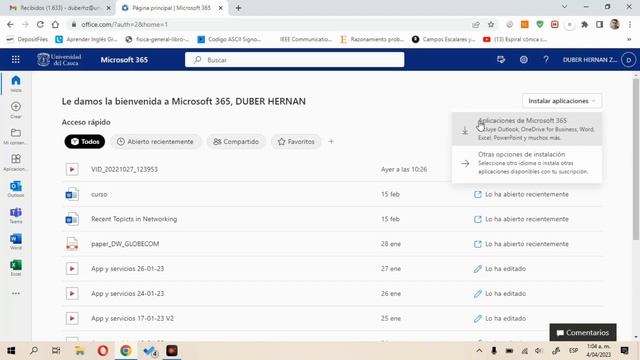Click the PDF icon of paper_DW_GLOBECOM
This screenshot has height=360, width=640.
(x=72, y=244)
